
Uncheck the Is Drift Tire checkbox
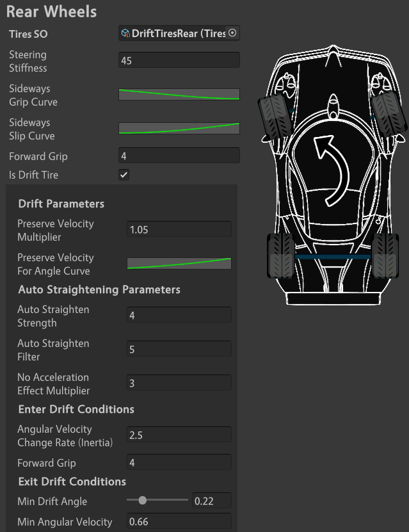tap(124, 175)
